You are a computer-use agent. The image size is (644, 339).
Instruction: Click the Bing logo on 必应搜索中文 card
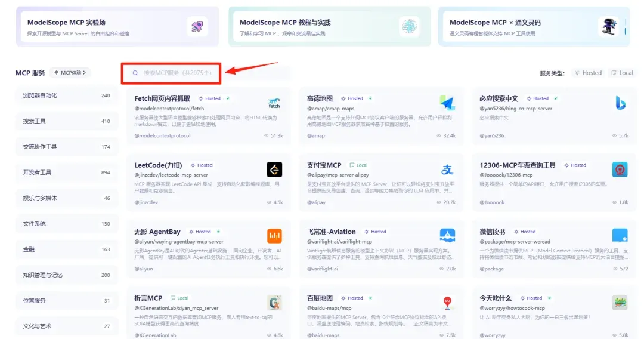(x=620, y=103)
